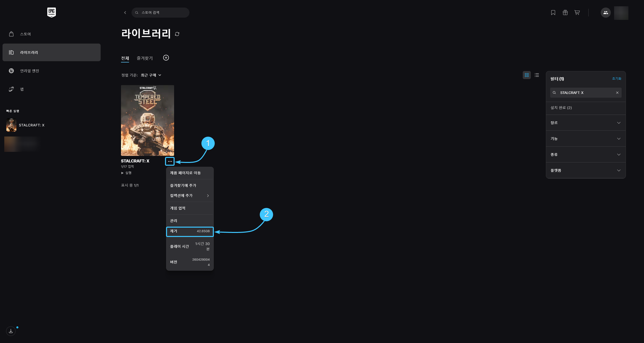The width and height of the screenshot is (644, 343).
Task: Add a new collection with plus icon
Action: (x=166, y=58)
